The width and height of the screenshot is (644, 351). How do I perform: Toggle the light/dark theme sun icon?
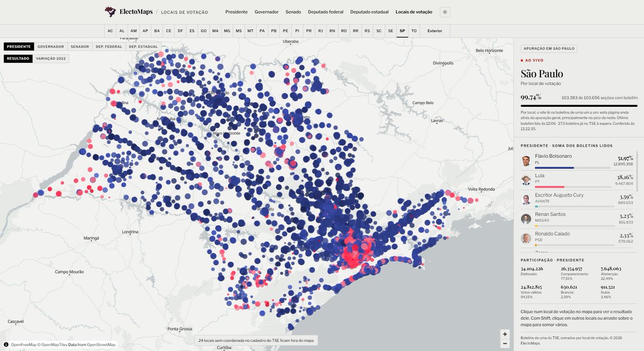(445, 12)
